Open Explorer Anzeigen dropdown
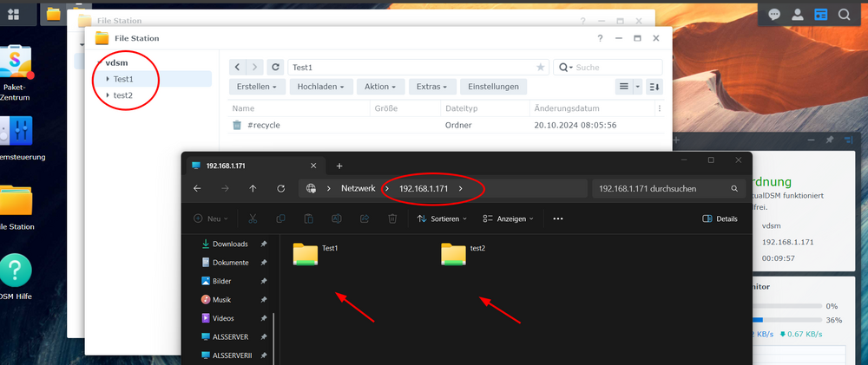The width and height of the screenshot is (868, 365). pyautogui.click(x=508, y=218)
